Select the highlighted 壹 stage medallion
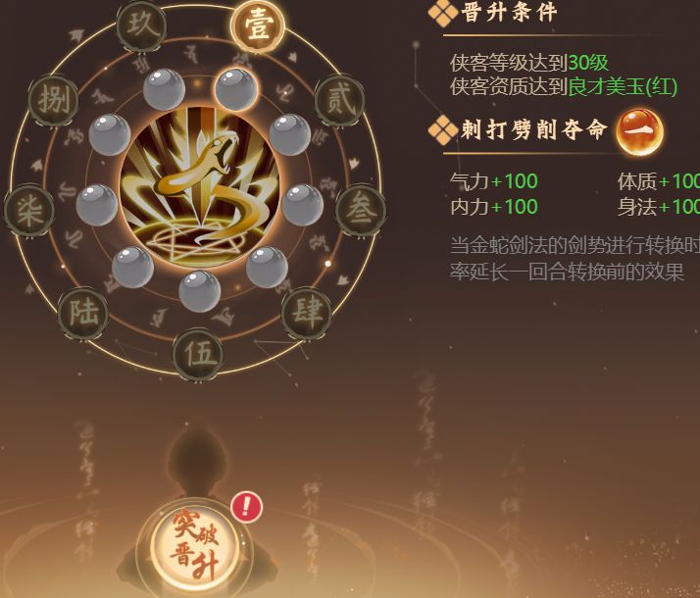Viewport: 700px width, 598px height. point(258,25)
